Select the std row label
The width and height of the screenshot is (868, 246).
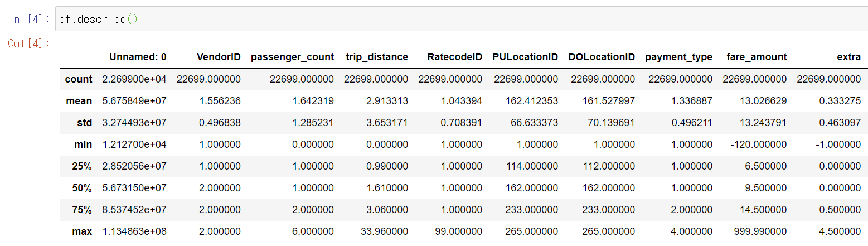[x=84, y=123]
